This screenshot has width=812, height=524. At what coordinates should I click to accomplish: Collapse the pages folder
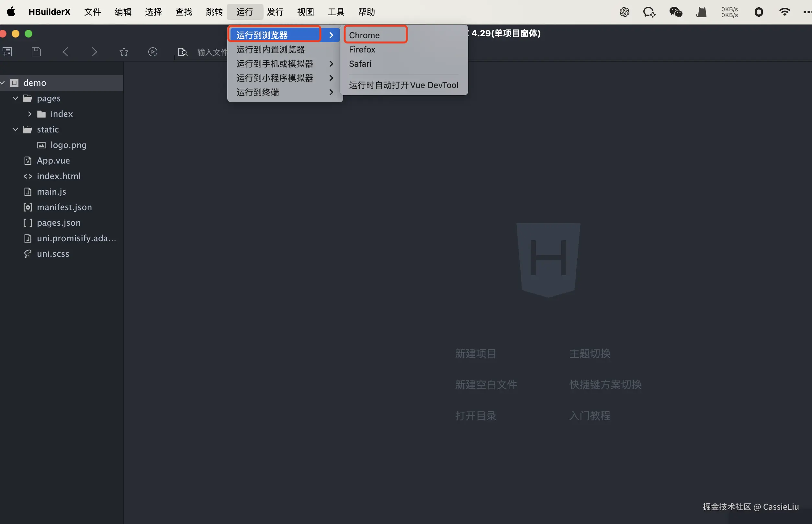15,98
